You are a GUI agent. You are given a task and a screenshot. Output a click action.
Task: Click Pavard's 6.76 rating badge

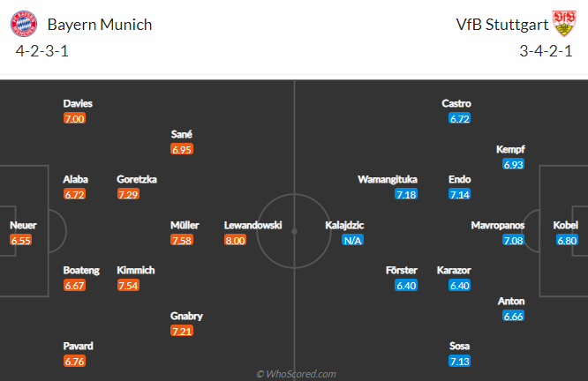75,361
